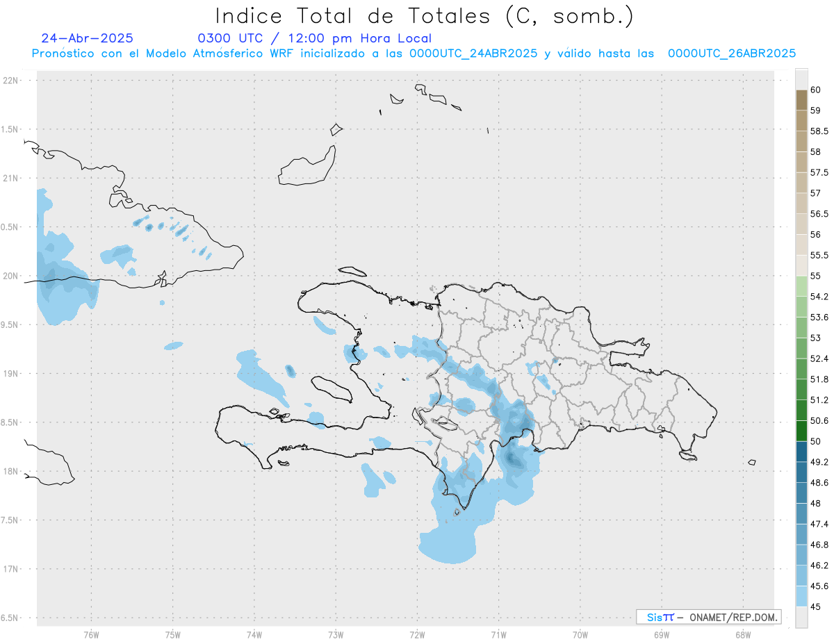Viewport: 834px width, 644px height.
Task: Click the valid-until stamp '0000UTC_26ABR2025'
Action: click(732, 53)
